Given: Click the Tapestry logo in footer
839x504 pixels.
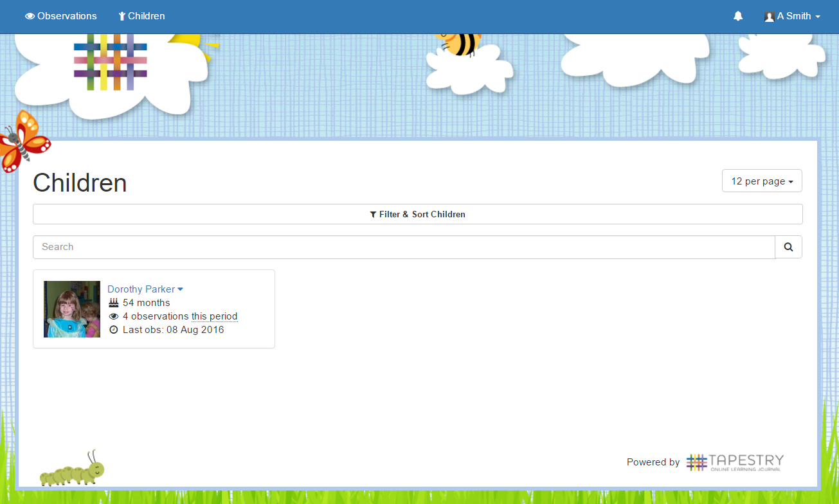Looking at the screenshot, I should click(x=735, y=462).
